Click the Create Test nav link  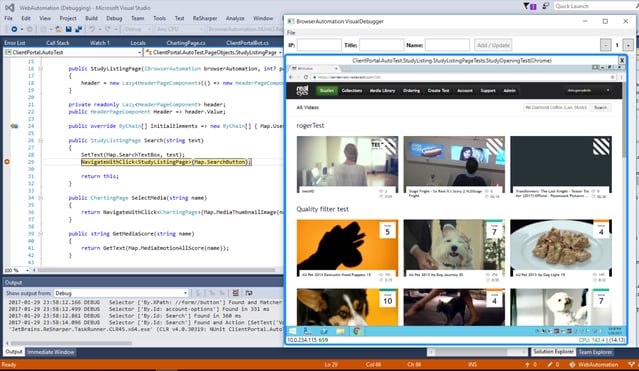[x=438, y=91]
